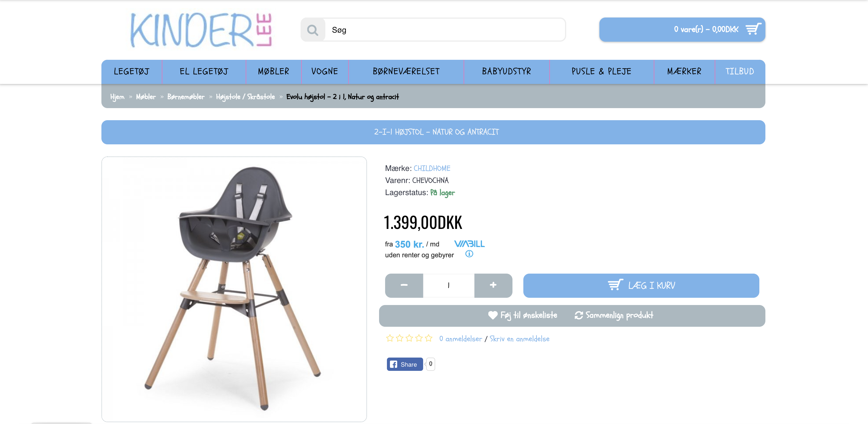This screenshot has height=424, width=868.
Task: Click Skriv en anmeldelse link
Action: click(519, 339)
